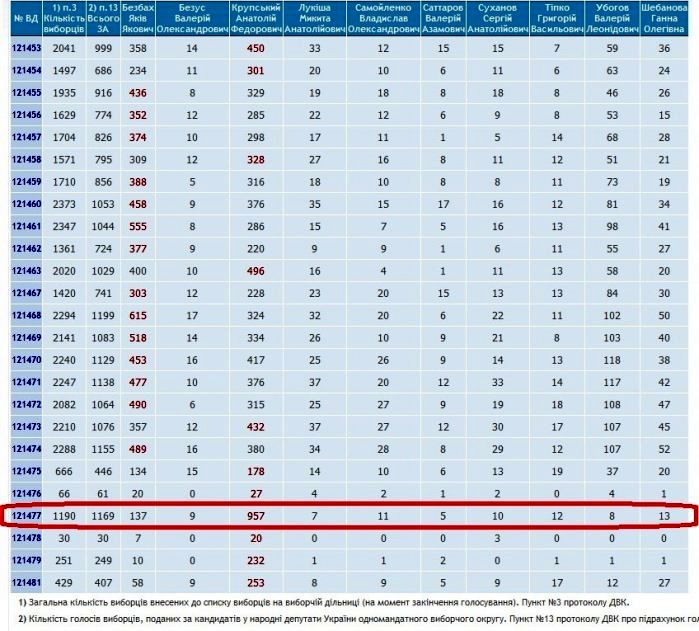Open polling station link 121453
The width and height of the screenshot is (699, 631).
pyautogui.click(x=26, y=48)
